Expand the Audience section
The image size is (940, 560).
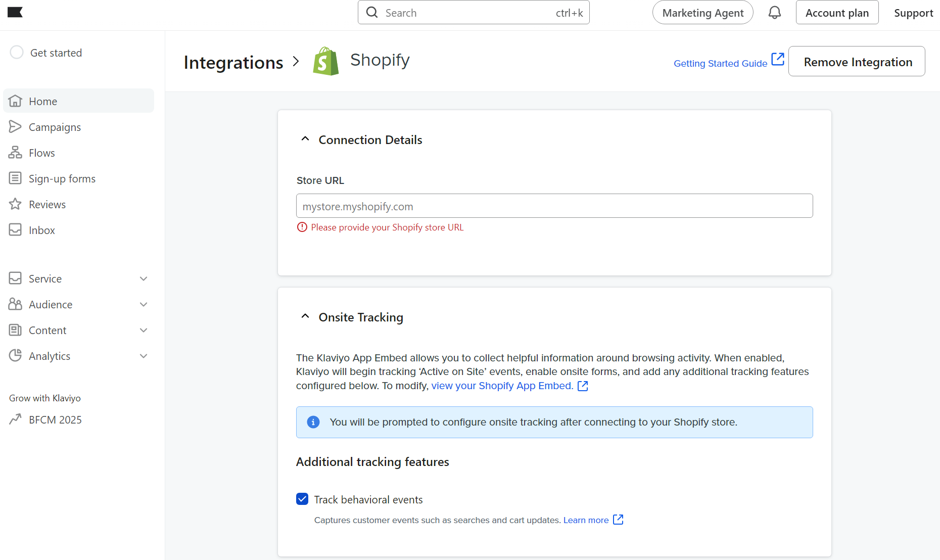(x=144, y=304)
